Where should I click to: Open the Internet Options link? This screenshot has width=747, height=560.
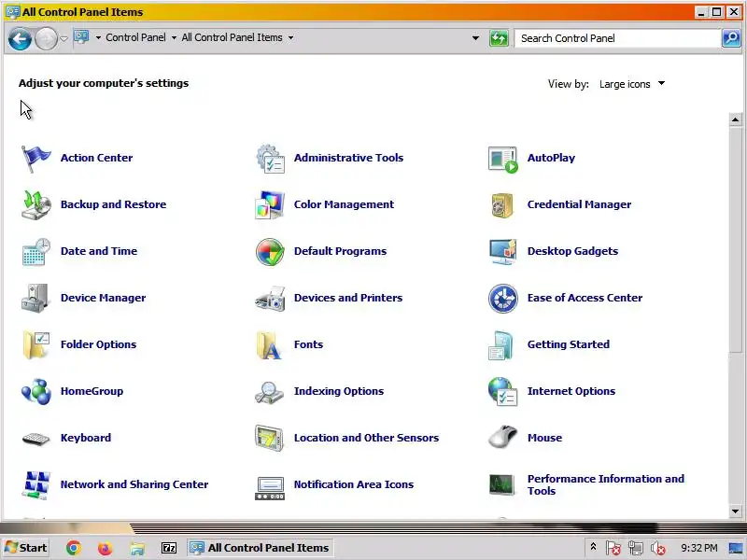point(571,391)
